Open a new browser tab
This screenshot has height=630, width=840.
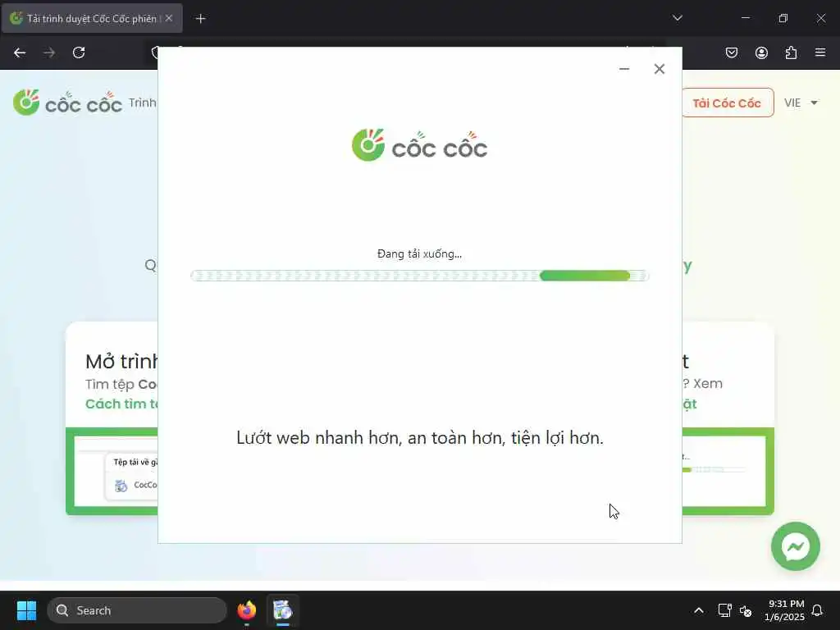pos(200,19)
